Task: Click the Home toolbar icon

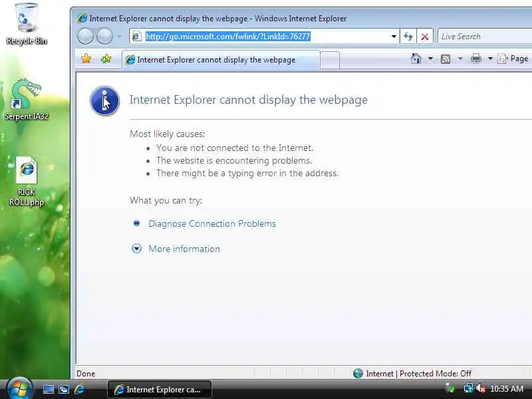Action: pyautogui.click(x=416, y=59)
